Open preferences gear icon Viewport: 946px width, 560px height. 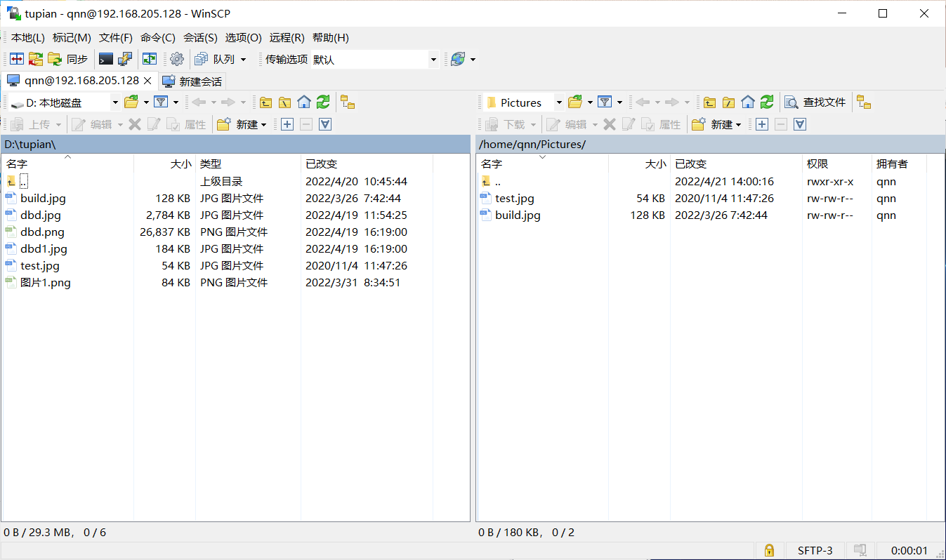tap(176, 60)
